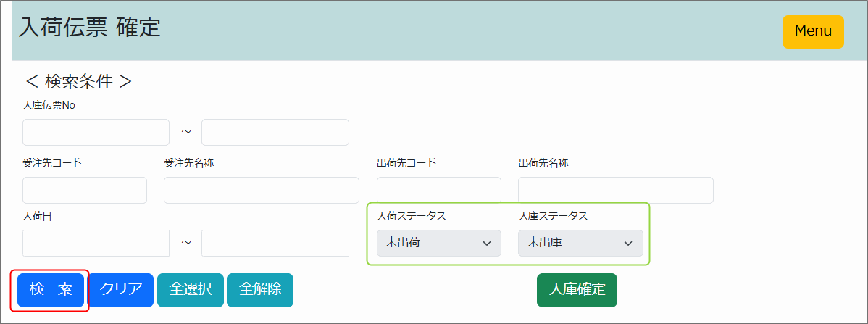Open the 入庫ステータス dropdown
868x324 pixels.
[x=580, y=244]
